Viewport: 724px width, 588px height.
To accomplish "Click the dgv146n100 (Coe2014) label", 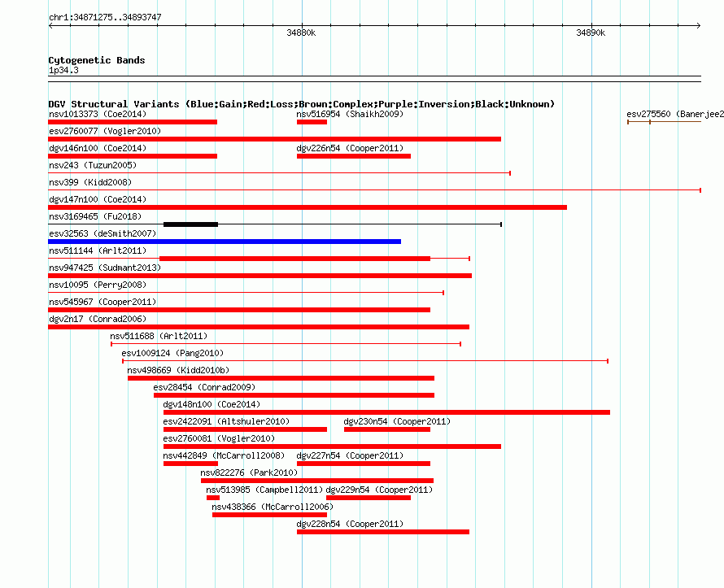I will pyautogui.click(x=98, y=148).
